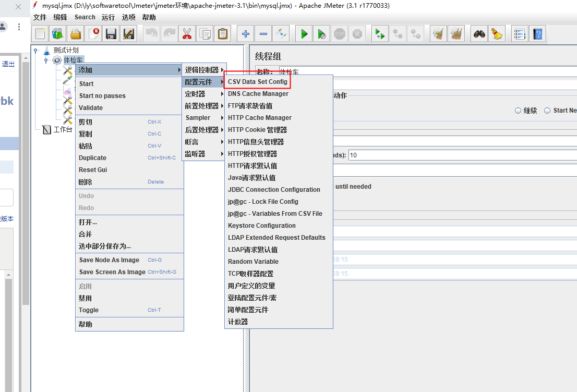
Task: Open the Templates toolbar icon
Action: pos(58,34)
